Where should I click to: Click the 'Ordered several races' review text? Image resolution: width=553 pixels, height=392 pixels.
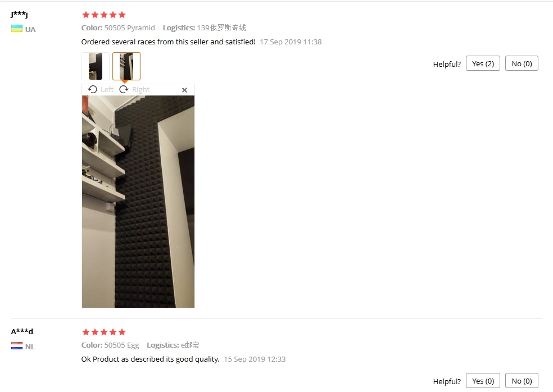[168, 42]
